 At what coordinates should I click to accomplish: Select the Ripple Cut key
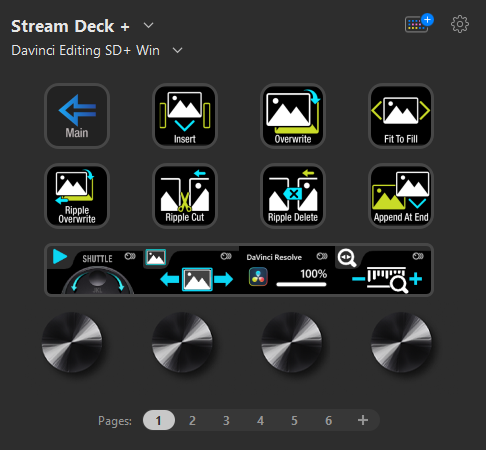(x=185, y=196)
